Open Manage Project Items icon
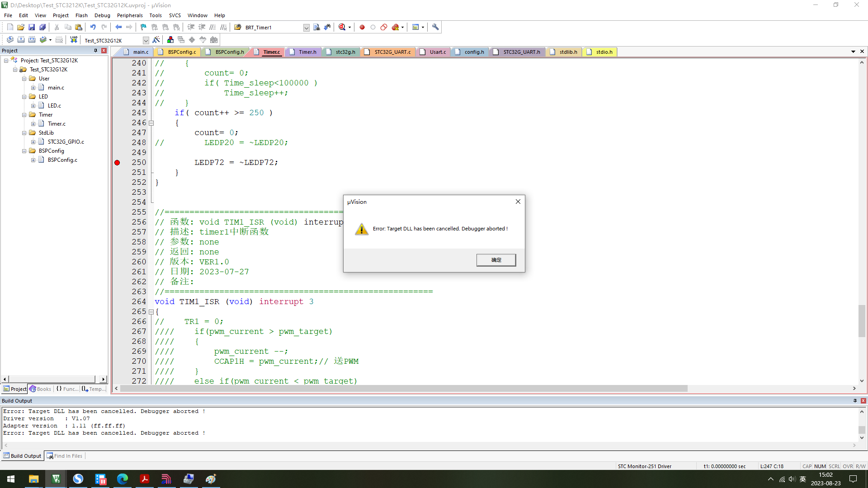 [170, 40]
